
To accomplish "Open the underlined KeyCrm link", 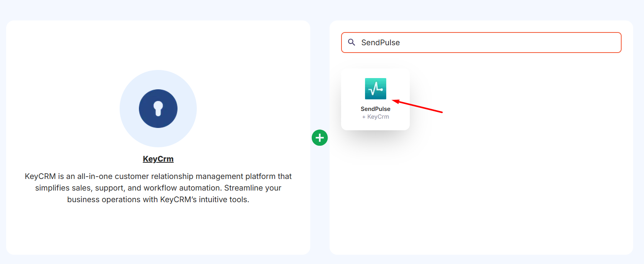I will pos(158,159).
